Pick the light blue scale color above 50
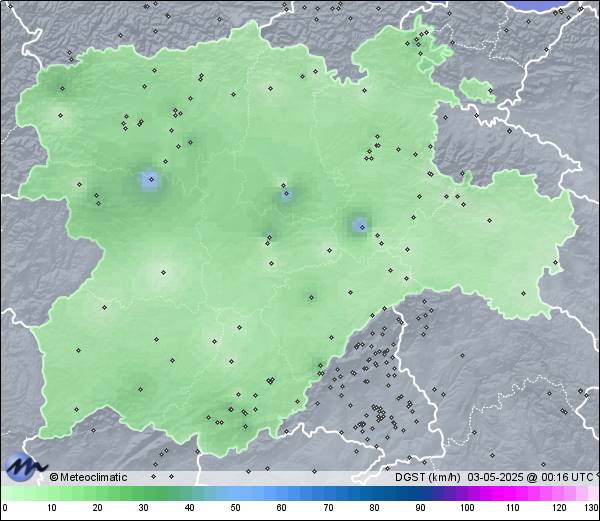600x521 pixels. point(235,493)
